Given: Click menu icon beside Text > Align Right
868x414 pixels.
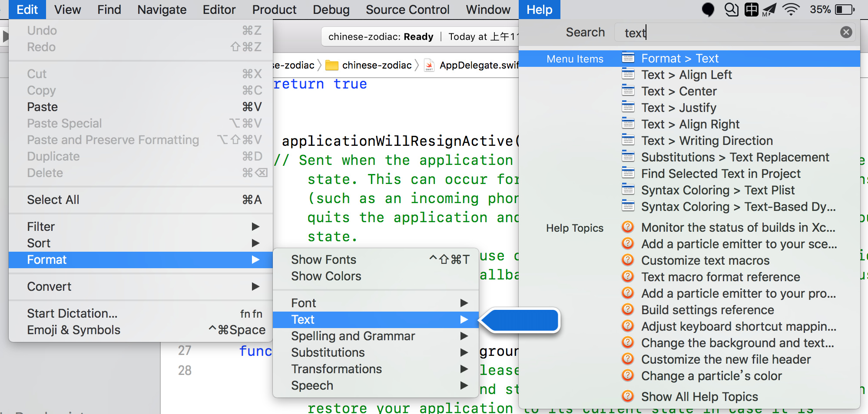Looking at the screenshot, I should tap(628, 124).
